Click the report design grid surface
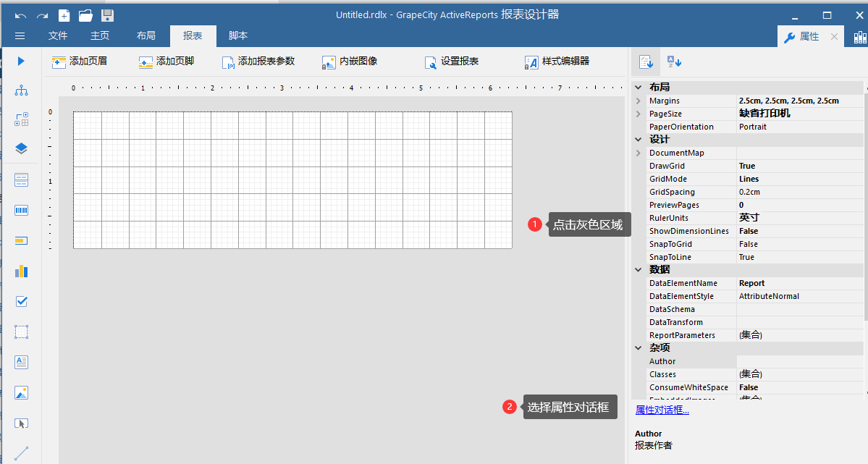Viewport: 868px width, 464px height. [x=292, y=180]
